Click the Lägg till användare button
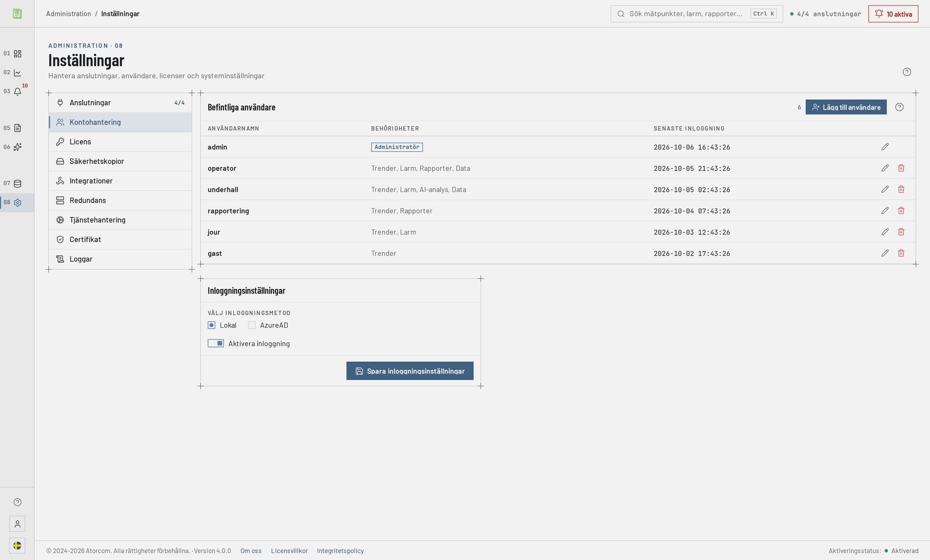 tap(846, 107)
